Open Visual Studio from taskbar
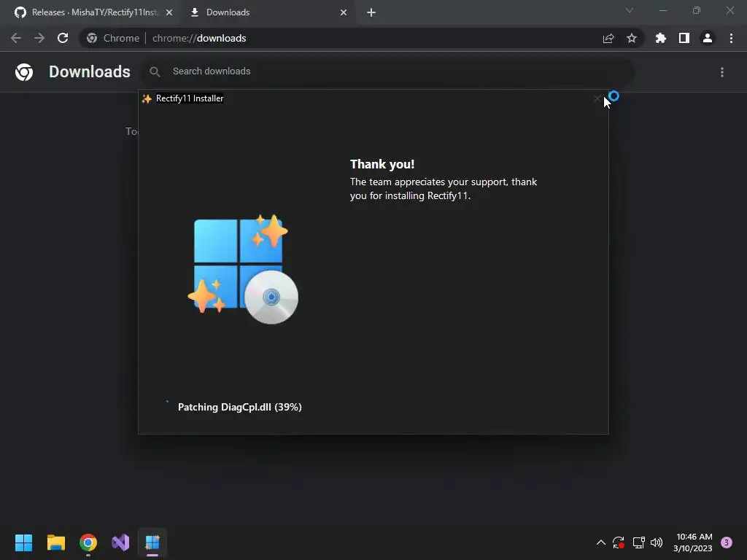 [120, 542]
